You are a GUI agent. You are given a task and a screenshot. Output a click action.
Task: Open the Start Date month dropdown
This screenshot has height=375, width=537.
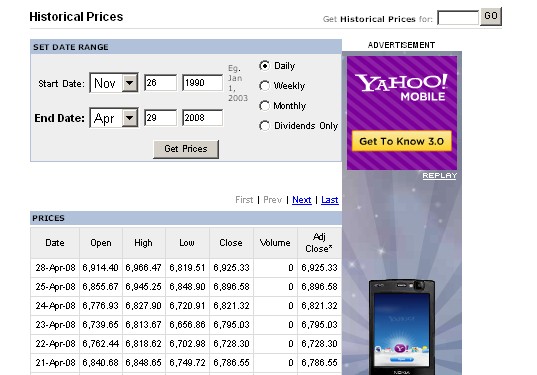(114, 83)
